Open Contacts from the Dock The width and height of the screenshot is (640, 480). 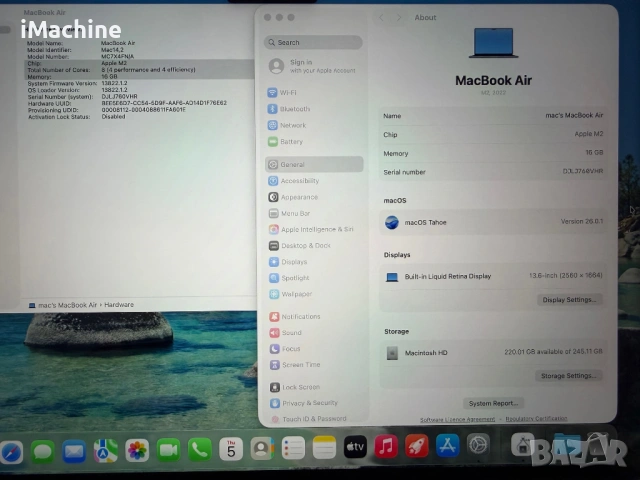pos(262,449)
